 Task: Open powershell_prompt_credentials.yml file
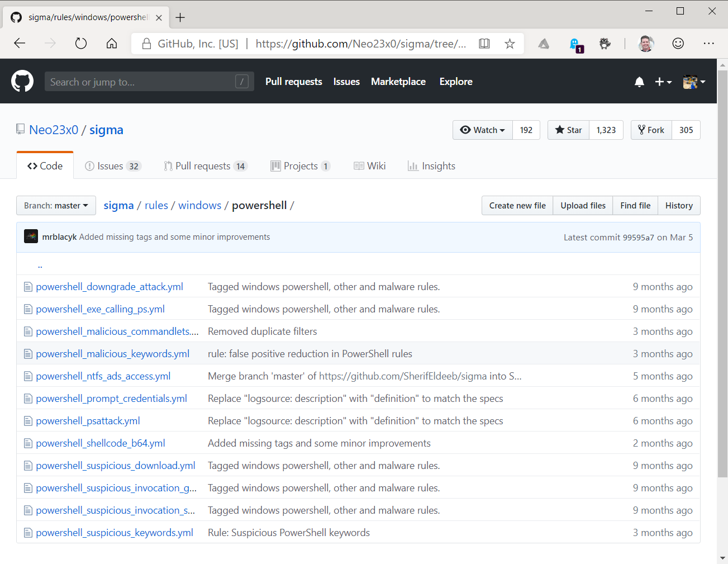(x=112, y=399)
